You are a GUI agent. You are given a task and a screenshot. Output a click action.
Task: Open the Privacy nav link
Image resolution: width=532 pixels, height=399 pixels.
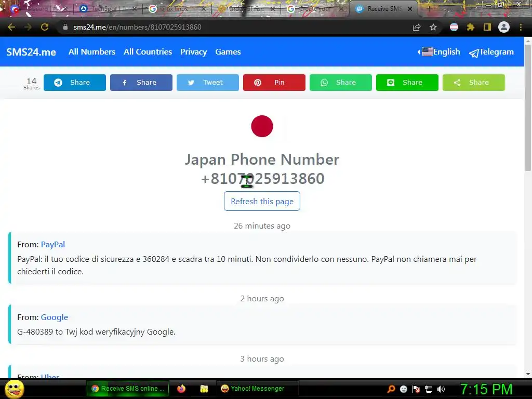(193, 52)
